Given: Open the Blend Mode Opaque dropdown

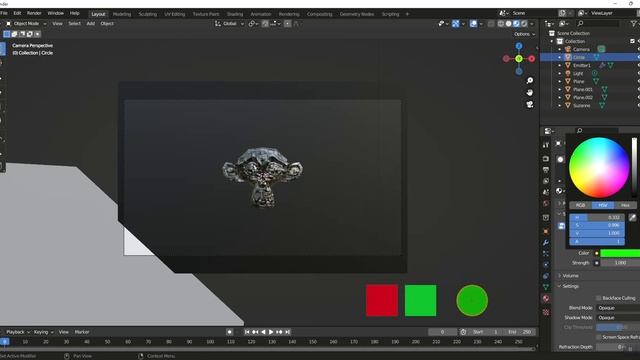Looking at the screenshot, I should coord(618,308).
